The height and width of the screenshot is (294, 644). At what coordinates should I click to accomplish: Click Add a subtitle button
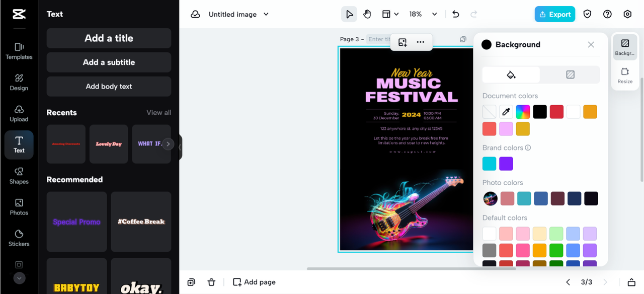coord(109,62)
